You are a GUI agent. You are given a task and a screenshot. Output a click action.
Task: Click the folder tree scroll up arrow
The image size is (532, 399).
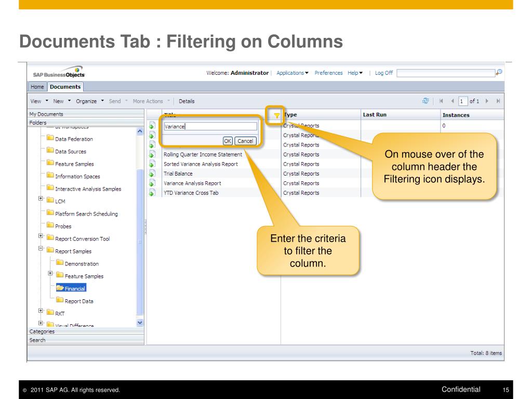[140, 131]
